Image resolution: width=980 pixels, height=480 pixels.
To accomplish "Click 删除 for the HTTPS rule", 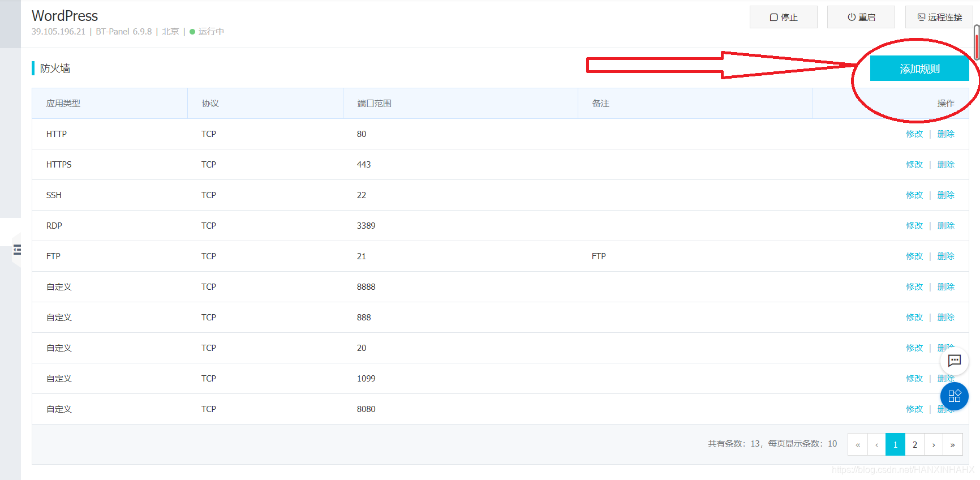I will pos(946,165).
